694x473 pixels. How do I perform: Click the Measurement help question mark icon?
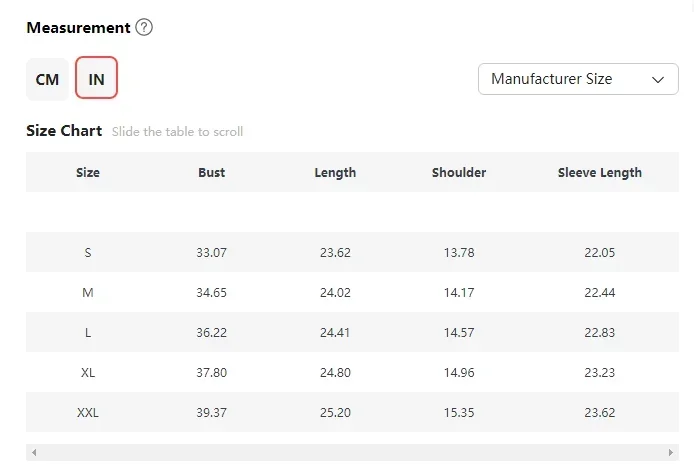click(x=144, y=28)
